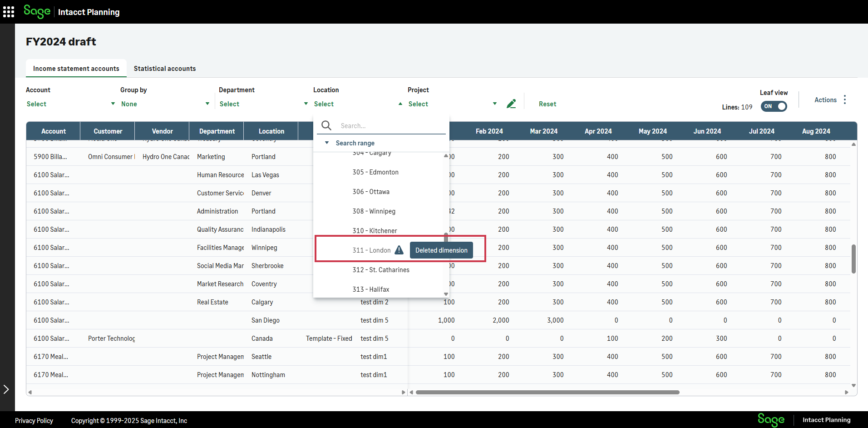Open the app launcher grid icon
Viewport: 868px width, 428px height.
point(9,12)
